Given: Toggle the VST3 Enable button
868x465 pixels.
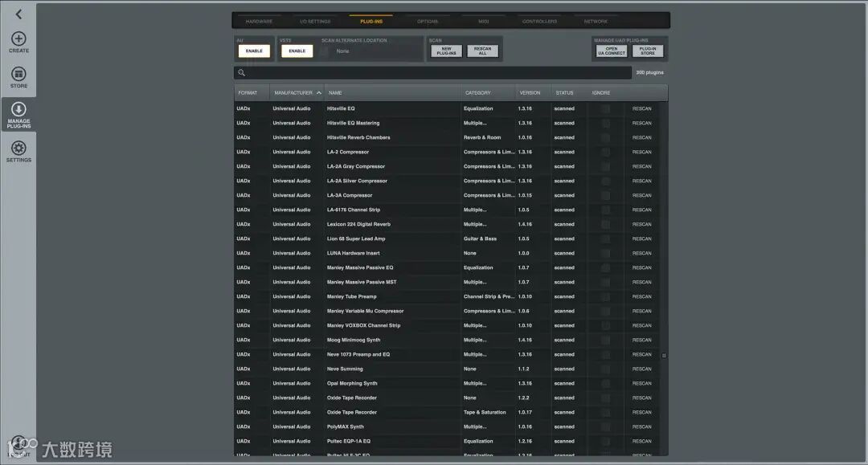Looking at the screenshot, I should [x=297, y=51].
